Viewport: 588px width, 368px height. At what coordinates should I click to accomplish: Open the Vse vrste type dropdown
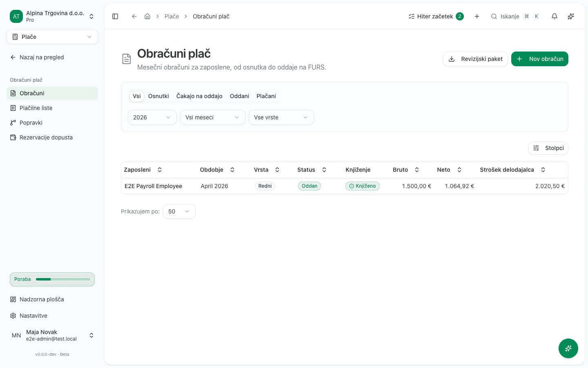tap(281, 117)
